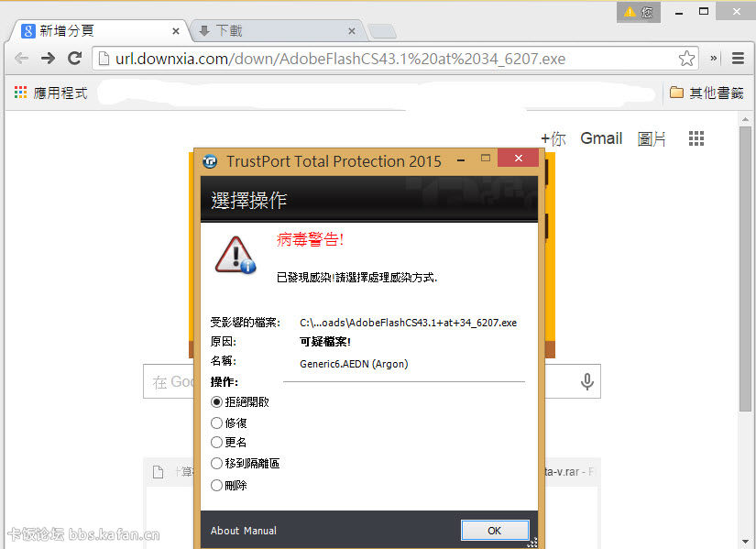
Task: Minimize the TrustPort Total Protection dialog
Action: pos(462,159)
